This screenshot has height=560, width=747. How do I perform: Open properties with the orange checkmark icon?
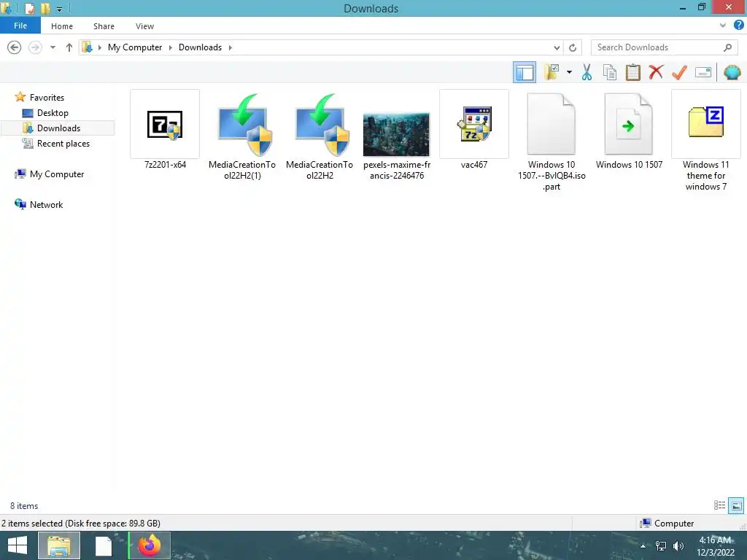click(x=679, y=72)
